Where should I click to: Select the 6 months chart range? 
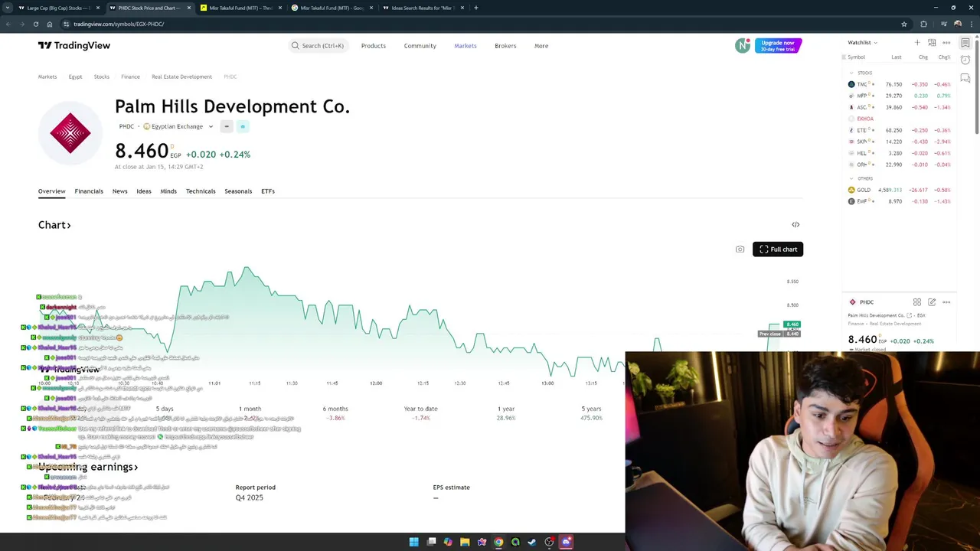pyautogui.click(x=335, y=413)
